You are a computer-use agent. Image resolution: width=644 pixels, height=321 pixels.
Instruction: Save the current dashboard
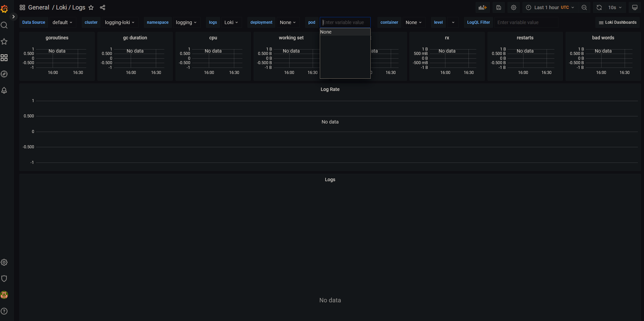coord(498,7)
